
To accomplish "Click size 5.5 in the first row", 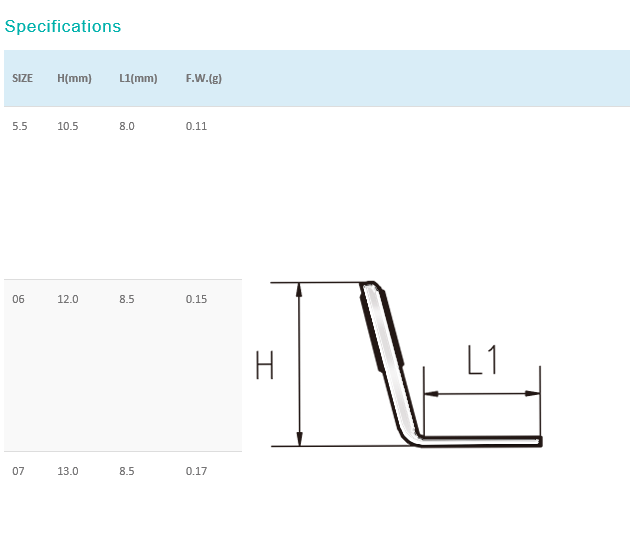I will (20, 126).
